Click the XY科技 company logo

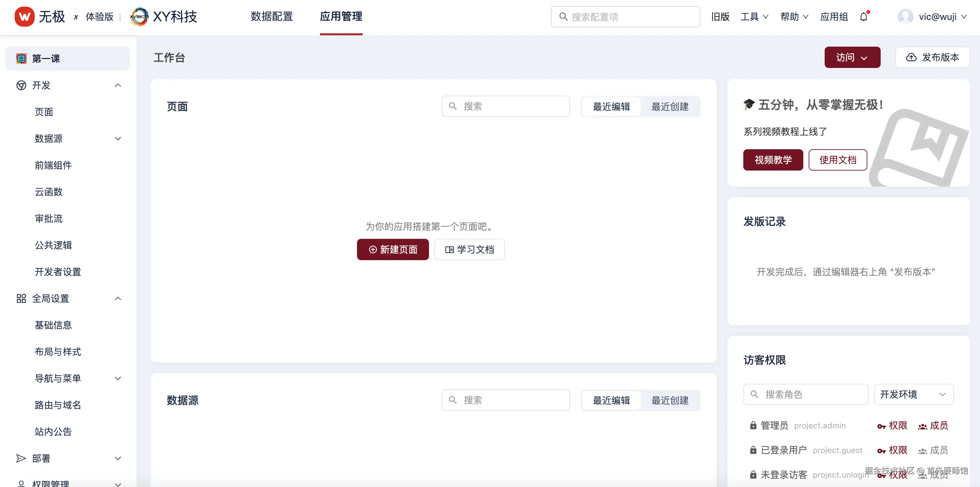pos(139,17)
